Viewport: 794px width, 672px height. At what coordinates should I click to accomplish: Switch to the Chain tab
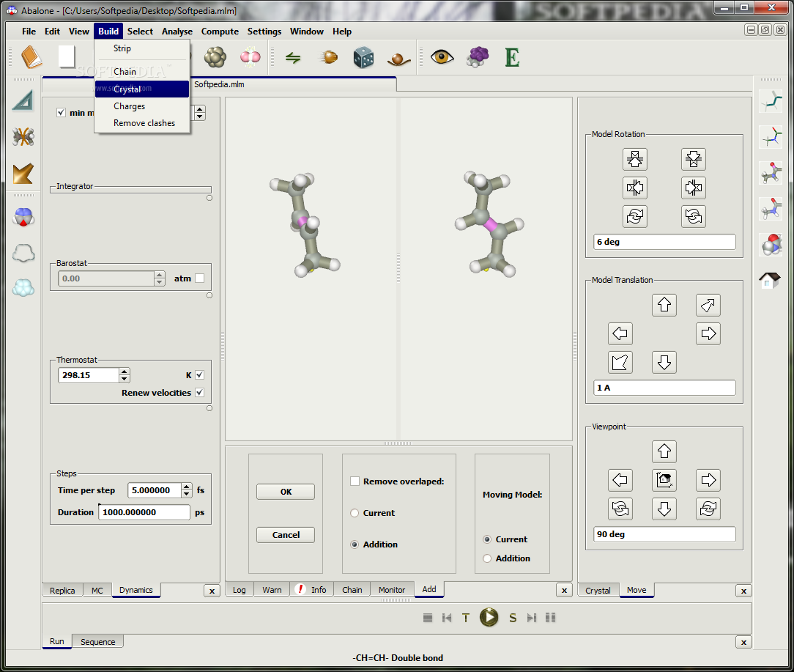[352, 590]
